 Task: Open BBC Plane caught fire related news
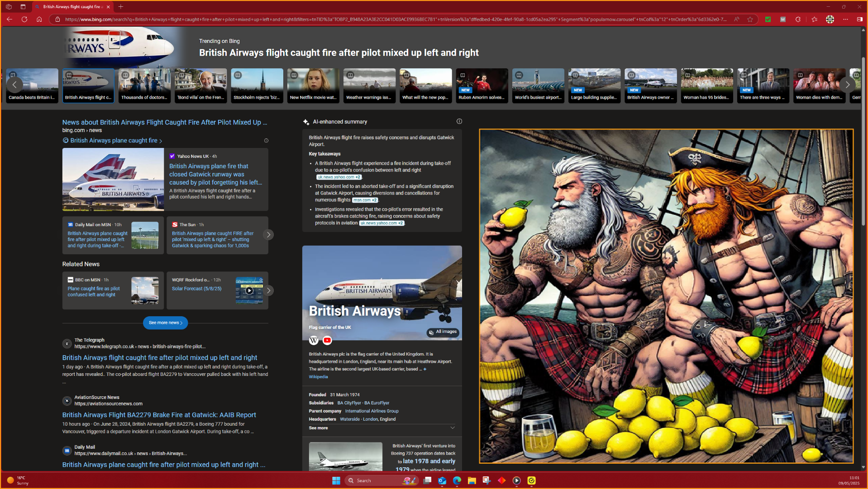(x=94, y=291)
